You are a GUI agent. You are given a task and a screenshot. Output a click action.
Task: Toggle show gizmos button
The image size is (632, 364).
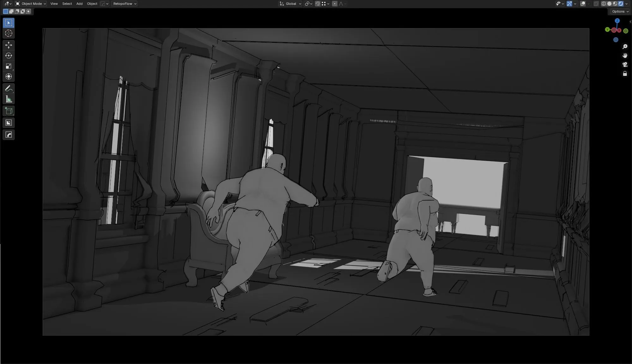[569, 4]
